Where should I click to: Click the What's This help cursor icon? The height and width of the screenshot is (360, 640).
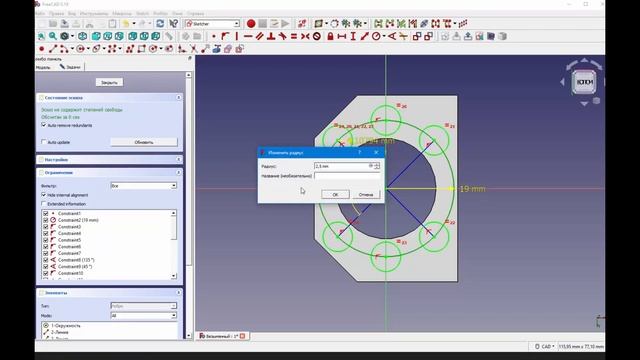pyautogui.click(x=173, y=24)
